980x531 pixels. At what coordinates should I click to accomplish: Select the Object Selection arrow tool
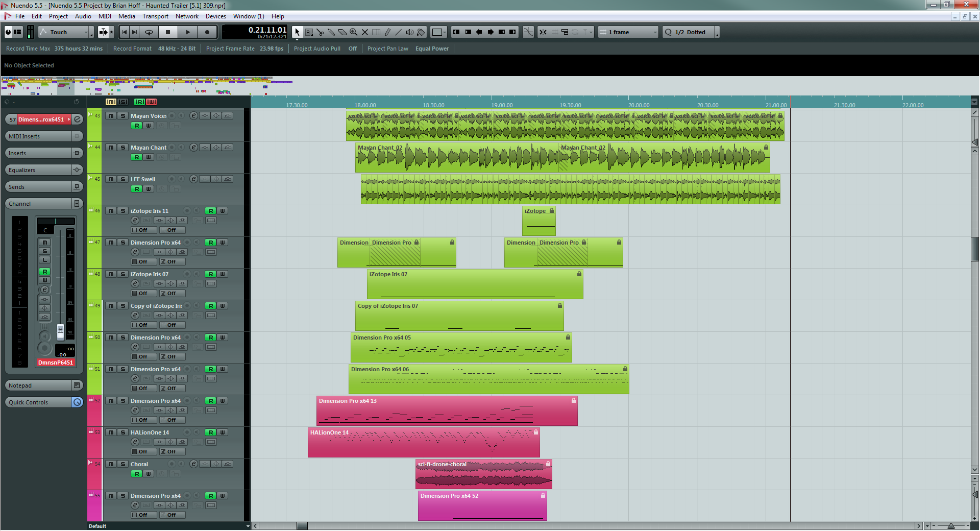coord(298,32)
